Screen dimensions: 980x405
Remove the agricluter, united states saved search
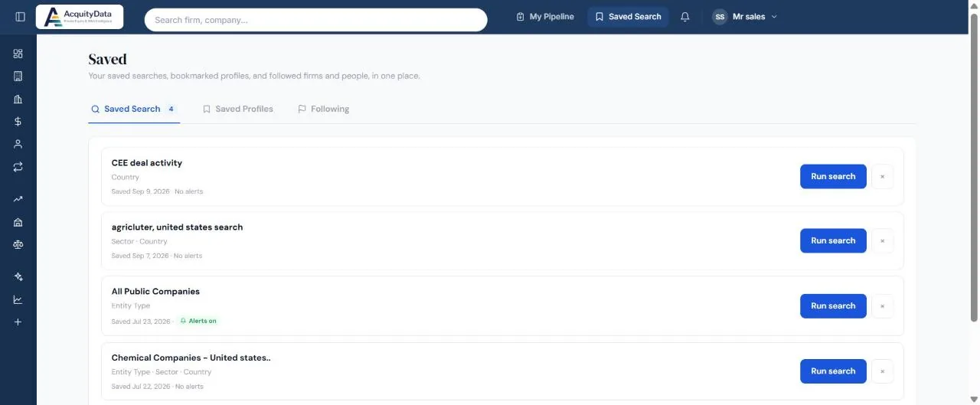click(882, 240)
